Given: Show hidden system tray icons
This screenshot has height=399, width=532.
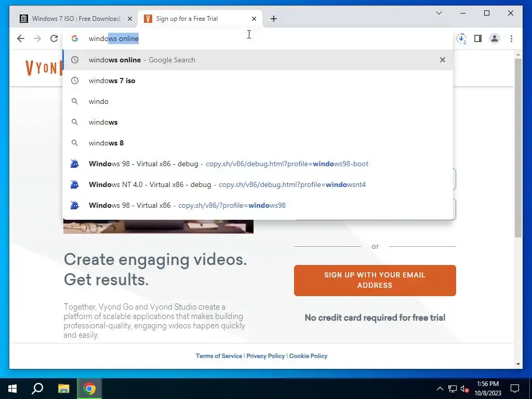Looking at the screenshot, I should [x=440, y=389].
